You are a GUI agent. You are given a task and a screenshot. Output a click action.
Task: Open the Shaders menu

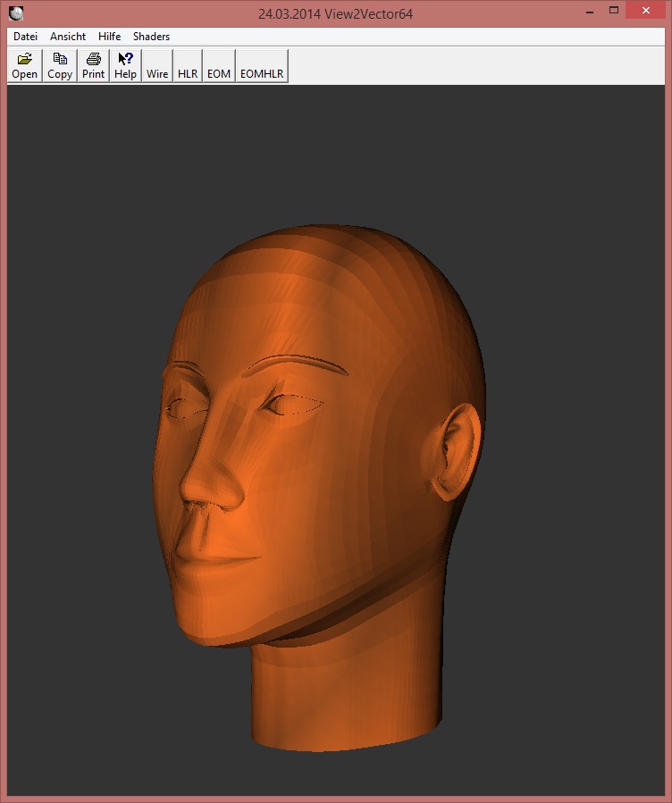pos(152,37)
